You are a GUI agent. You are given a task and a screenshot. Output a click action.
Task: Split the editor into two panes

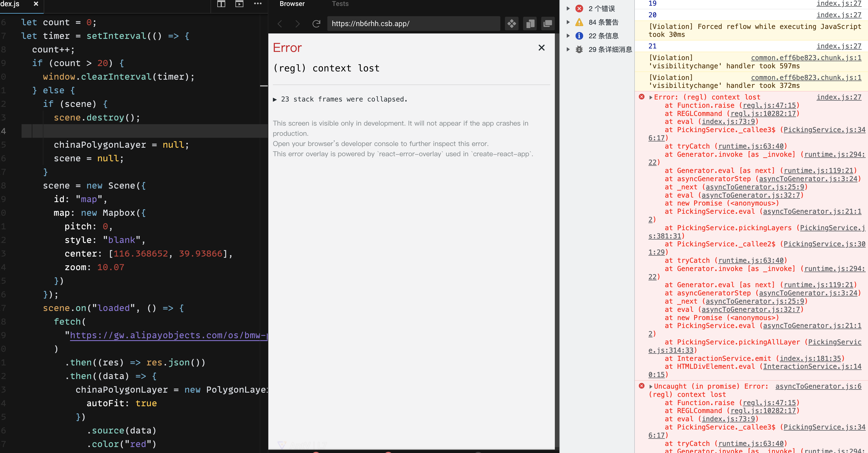(x=221, y=4)
